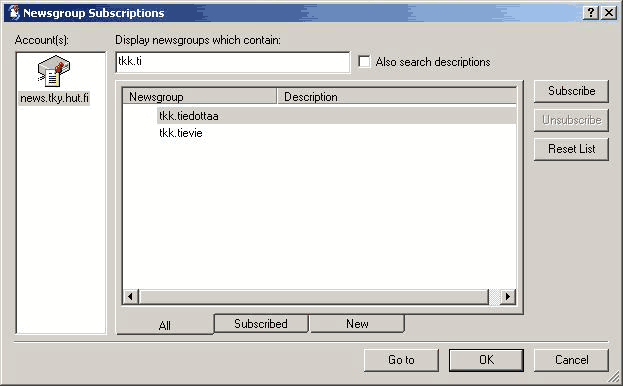Click the horizontal scrollbar thumb
The height and width of the screenshot is (386, 623).
(313, 296)
